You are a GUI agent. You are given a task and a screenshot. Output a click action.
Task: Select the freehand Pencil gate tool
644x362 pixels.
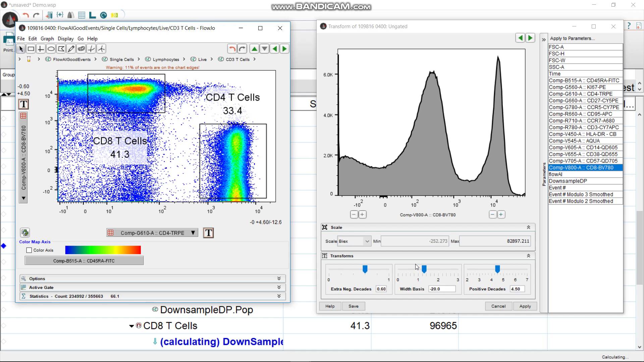[x=71, y=49]
